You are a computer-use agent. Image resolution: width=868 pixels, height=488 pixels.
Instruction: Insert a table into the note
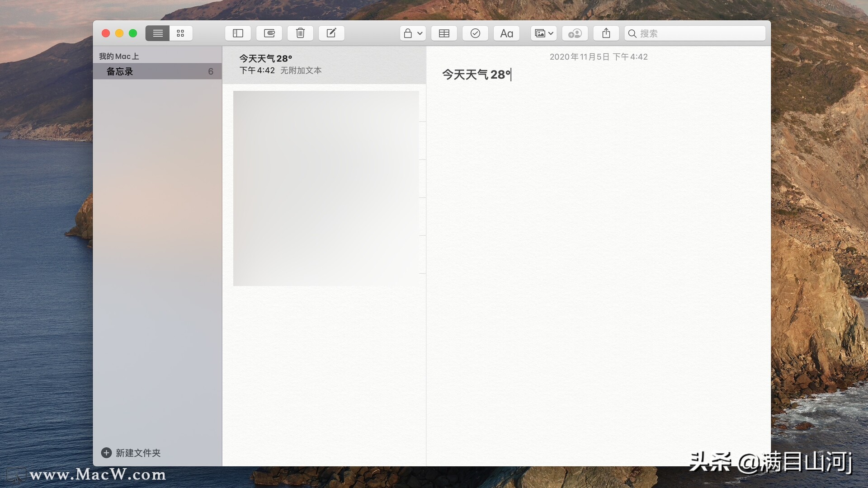444,33
